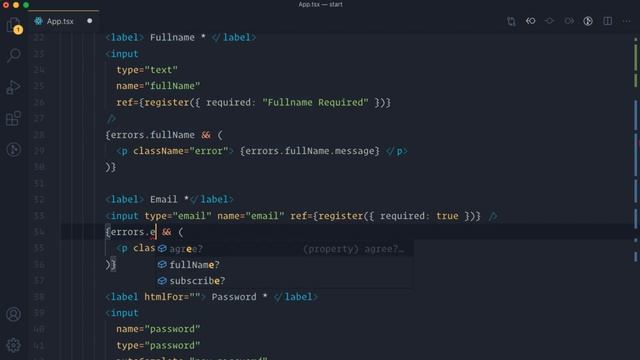Click the editor's vertical scrollbar overview ruler

tap(636, 196)
